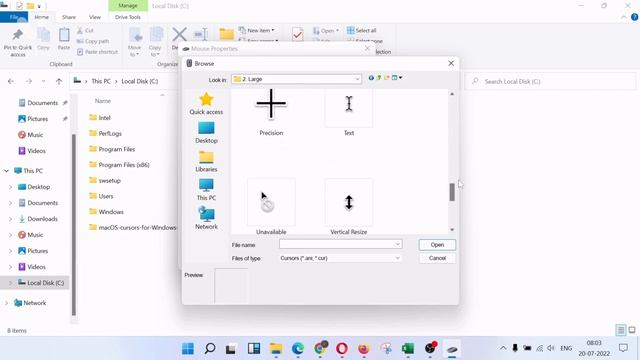This screenshot has height=360, width=640.
Task: Open the New item dropdown
Action: pyautogui.click(x=257, y=30)
